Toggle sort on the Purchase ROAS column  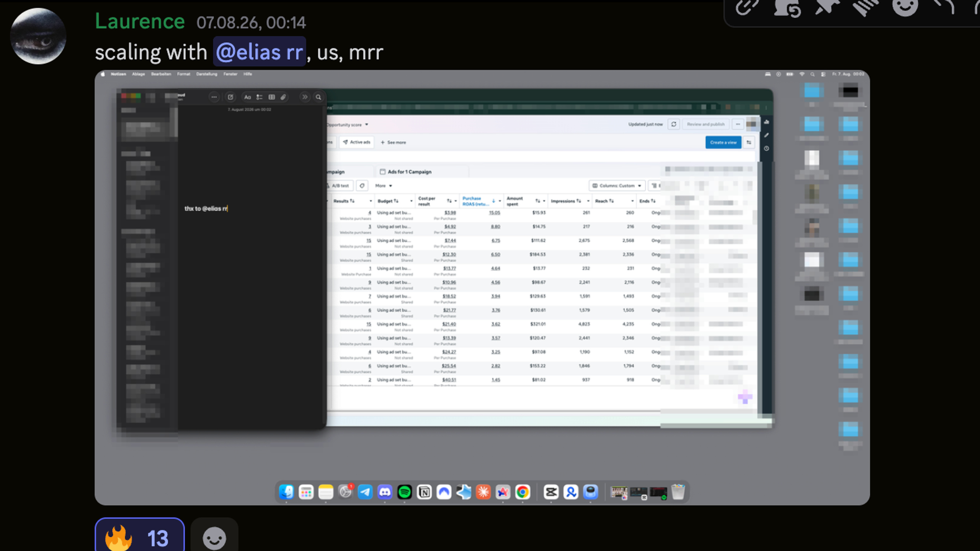[493, 201]
